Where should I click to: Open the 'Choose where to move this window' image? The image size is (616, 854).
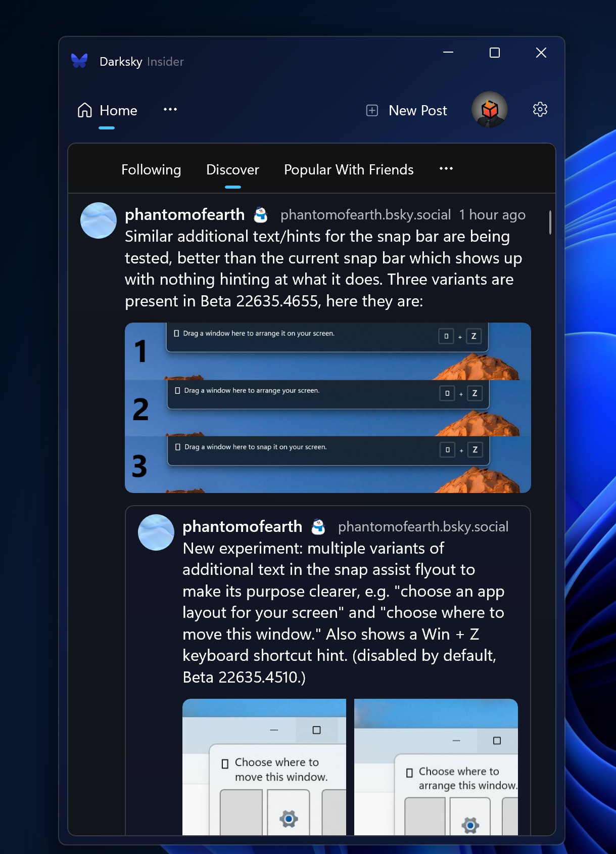click(x=264, y=767)
